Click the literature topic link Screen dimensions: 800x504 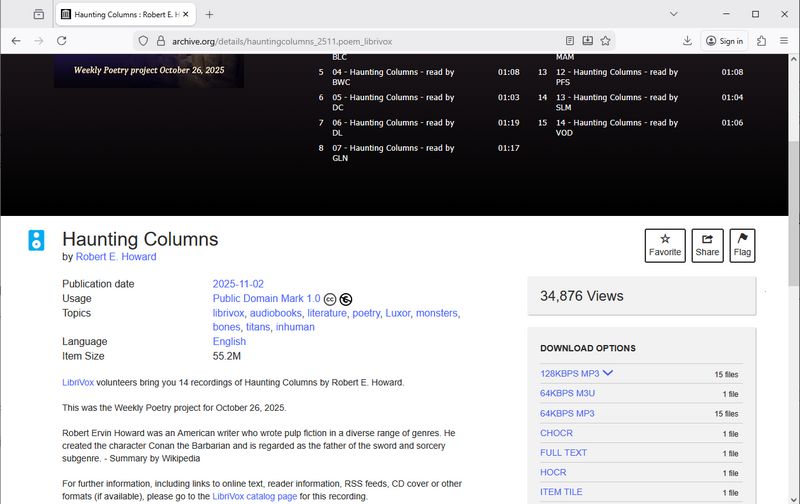pos(327,313)
